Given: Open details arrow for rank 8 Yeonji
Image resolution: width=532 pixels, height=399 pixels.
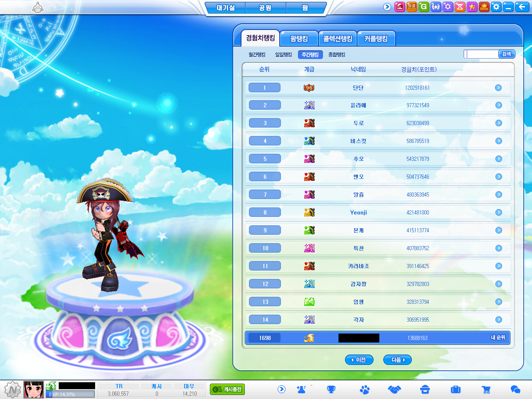Looking at the screenshot, I should click(x=498, y=212).
